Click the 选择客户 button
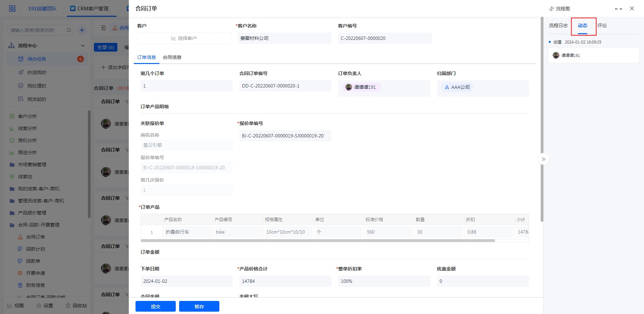Screen dimensions: 644x314 184,38
